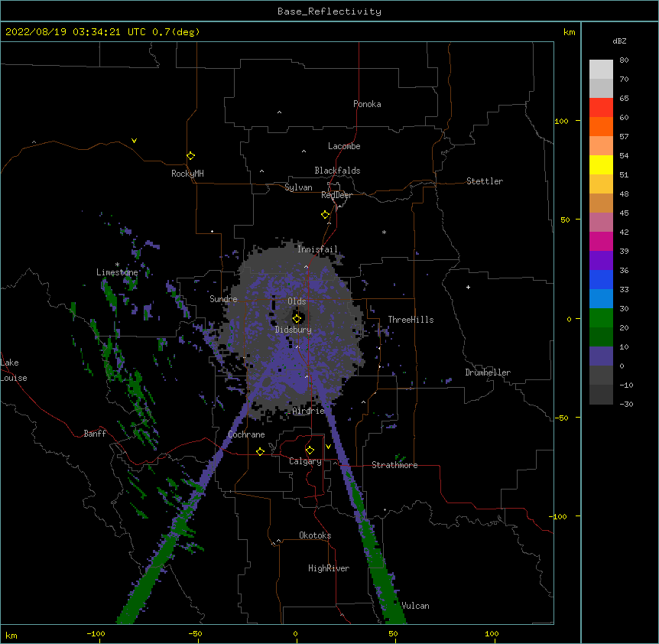Click the Olds town label
The width and height of the screenshot is (659, 644).
(x=297, y=301)
